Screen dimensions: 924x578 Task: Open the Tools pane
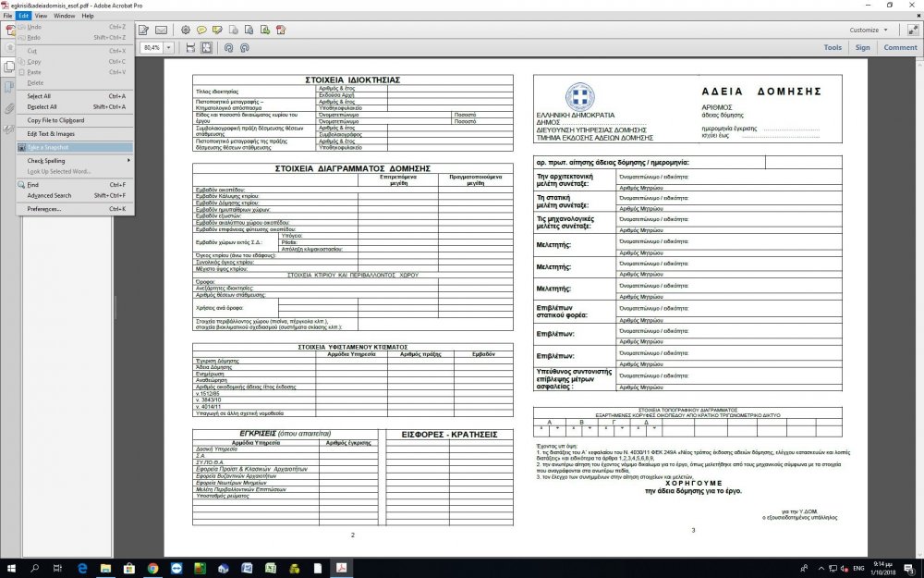pos(833,47)
